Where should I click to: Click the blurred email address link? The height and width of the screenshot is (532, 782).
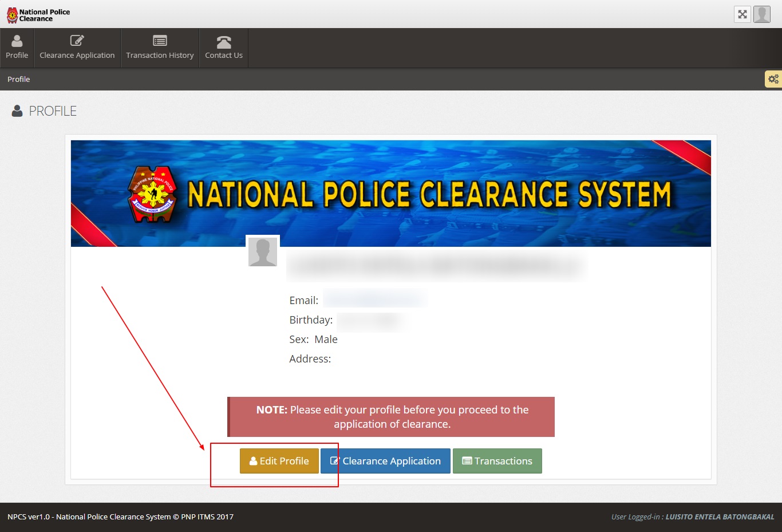(x=374, y=300)
